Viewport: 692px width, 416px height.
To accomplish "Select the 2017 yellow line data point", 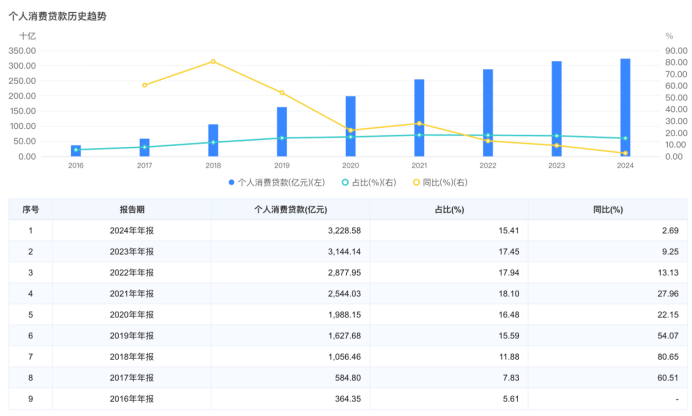I will [x=144, y=85].
